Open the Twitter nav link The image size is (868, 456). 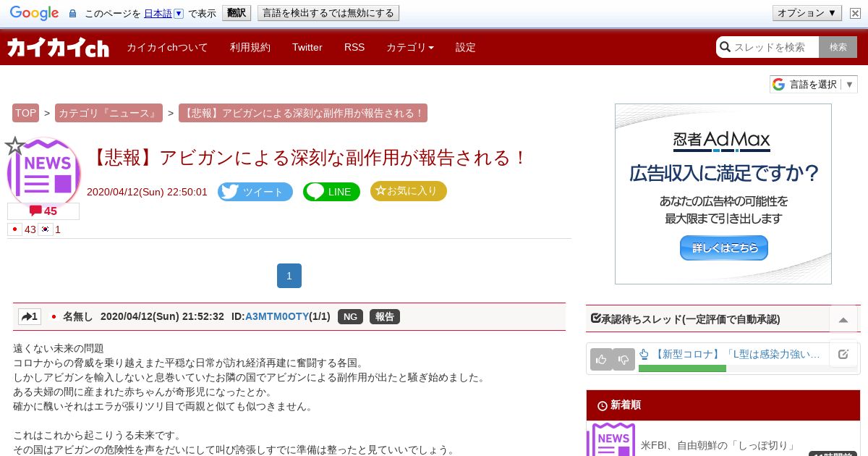click(x=307, y=47)
